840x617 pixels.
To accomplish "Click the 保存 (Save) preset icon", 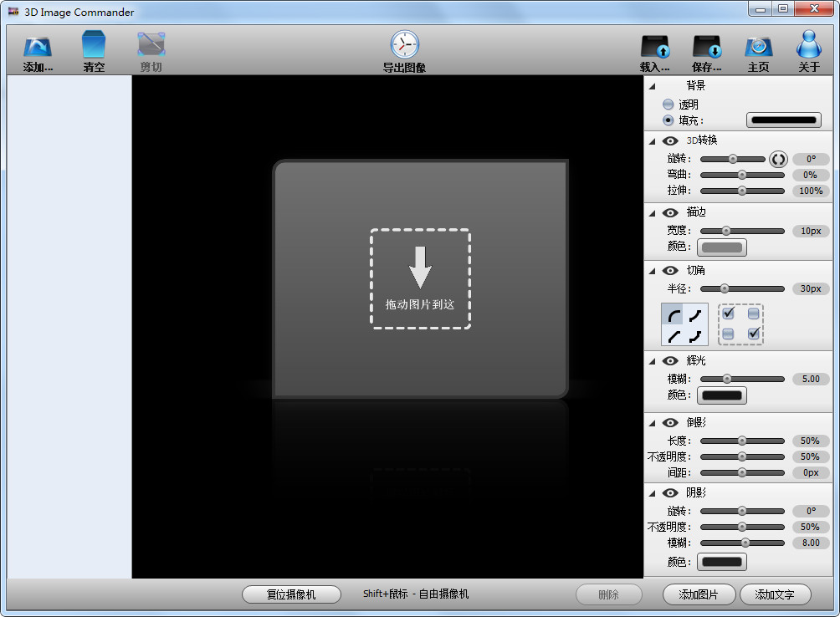I will click(707, 47).
